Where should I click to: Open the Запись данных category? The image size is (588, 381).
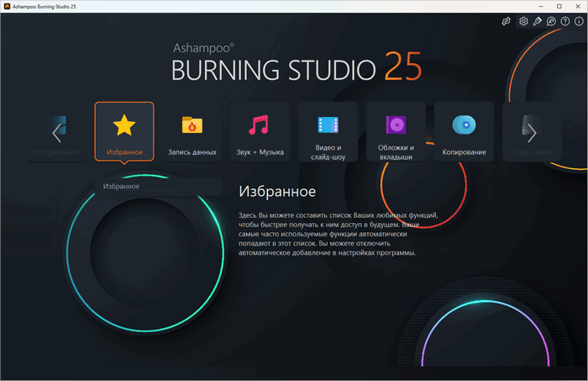click(192, 131)
